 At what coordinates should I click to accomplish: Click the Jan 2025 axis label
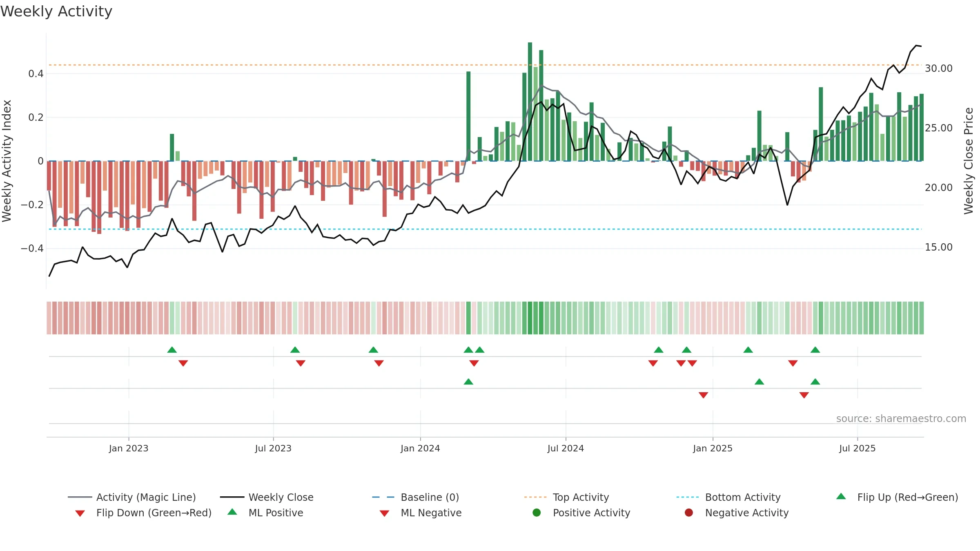click(713, 448)
